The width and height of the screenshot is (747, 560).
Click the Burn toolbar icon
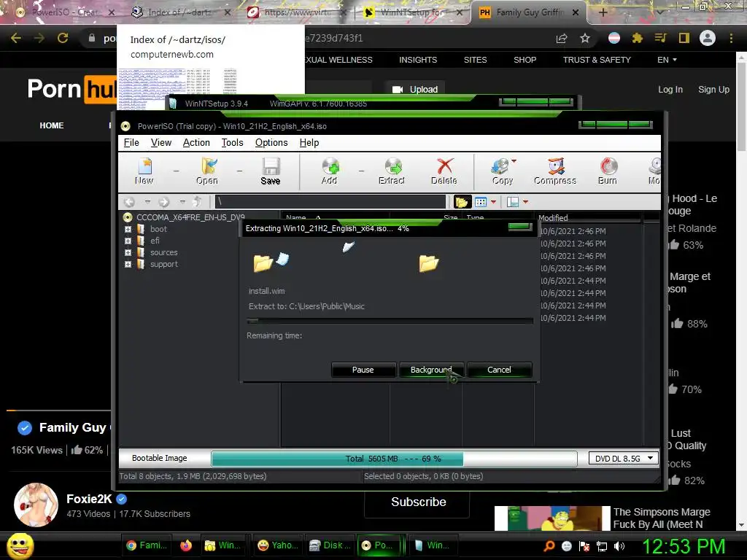coord(608,171)
